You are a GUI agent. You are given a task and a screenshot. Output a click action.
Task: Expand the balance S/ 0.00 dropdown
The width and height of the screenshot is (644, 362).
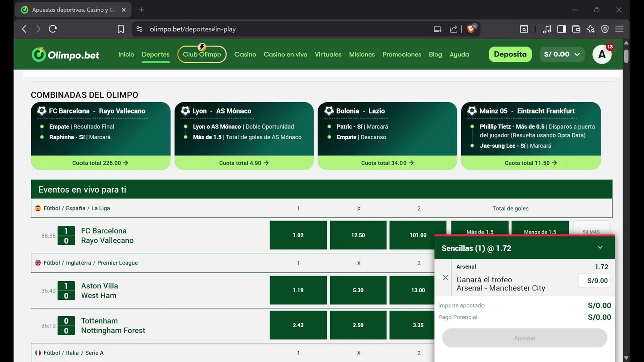(x=562, y=54)
